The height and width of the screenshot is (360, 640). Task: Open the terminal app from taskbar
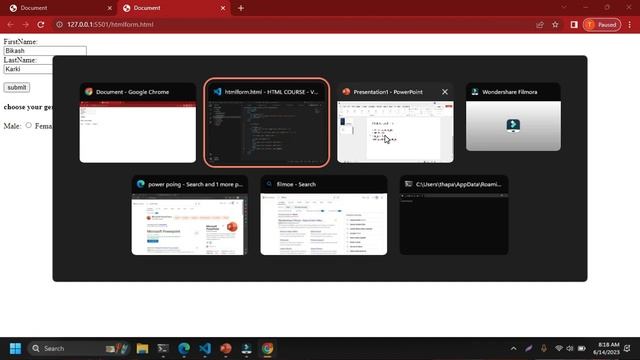click(163, 348)
